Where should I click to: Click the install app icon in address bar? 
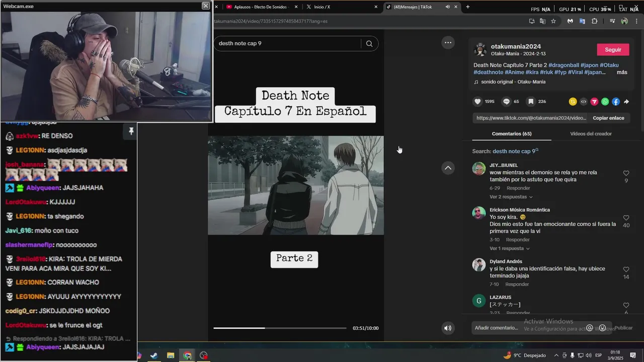(532, 21)
